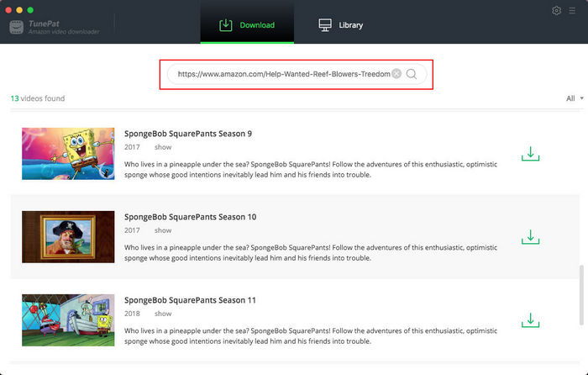Open Season 11 thumbnail image
Screen dimensions: 588x375
point(68,320)
